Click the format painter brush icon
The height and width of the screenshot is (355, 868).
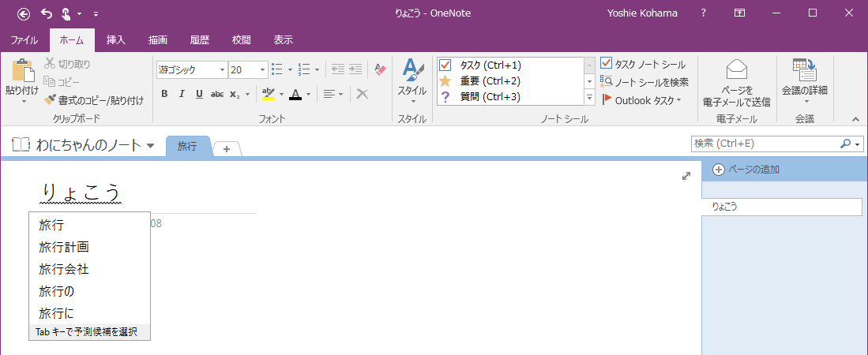pos(51,100)
